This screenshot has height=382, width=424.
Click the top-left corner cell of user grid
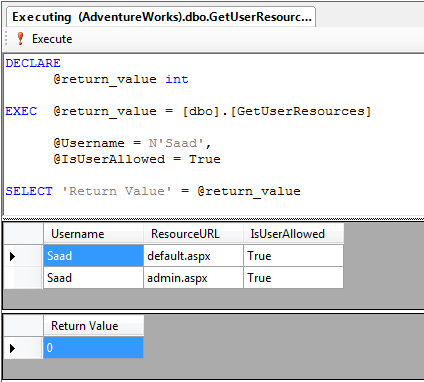click(x=23, y=234)
